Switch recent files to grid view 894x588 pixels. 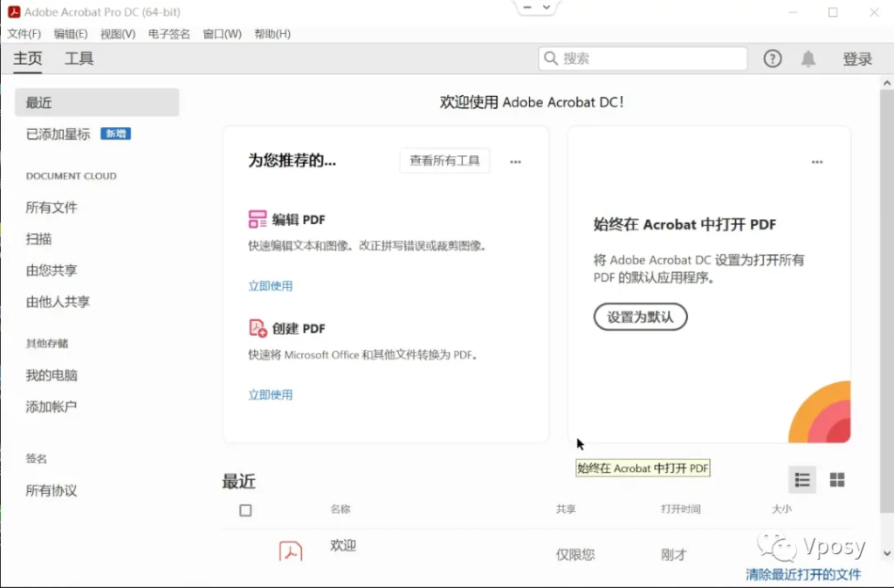coord(837,480)
